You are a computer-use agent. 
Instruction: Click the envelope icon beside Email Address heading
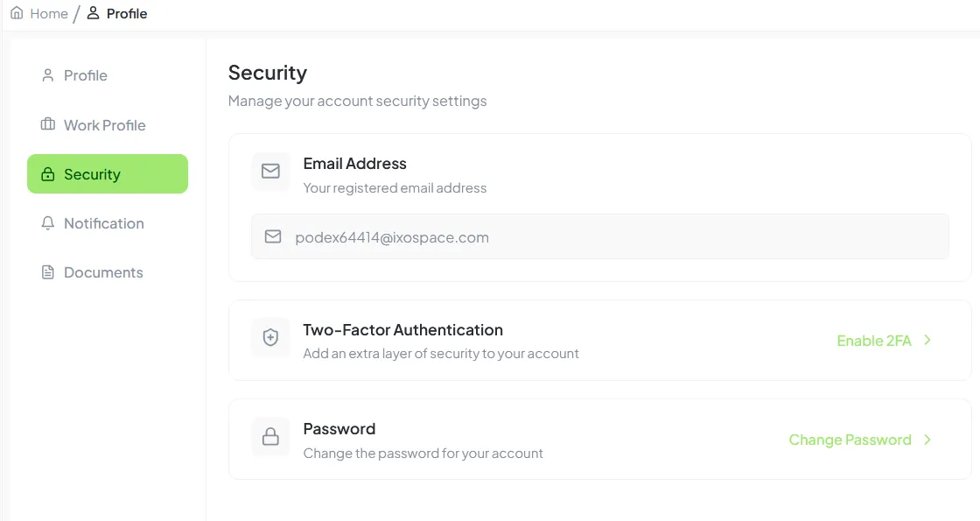coord(270,172)
